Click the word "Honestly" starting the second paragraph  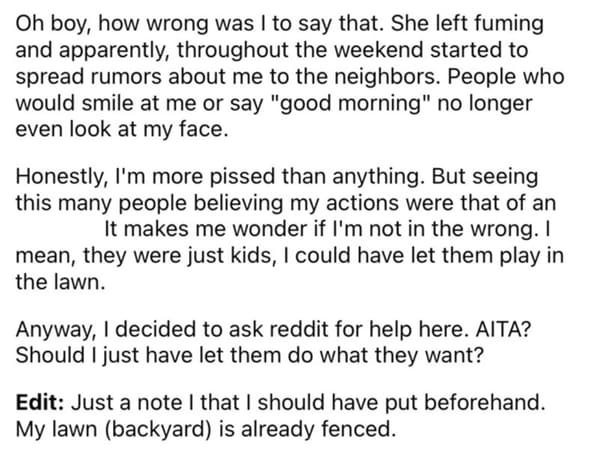(59, 176)
